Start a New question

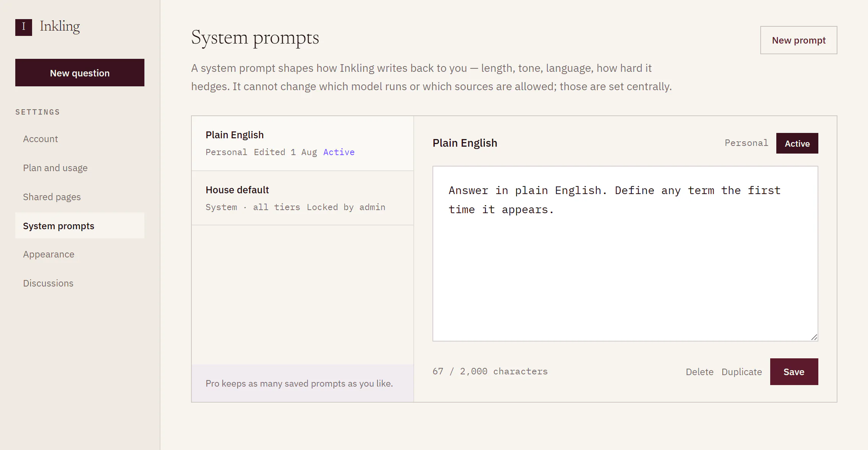[80, 73]
